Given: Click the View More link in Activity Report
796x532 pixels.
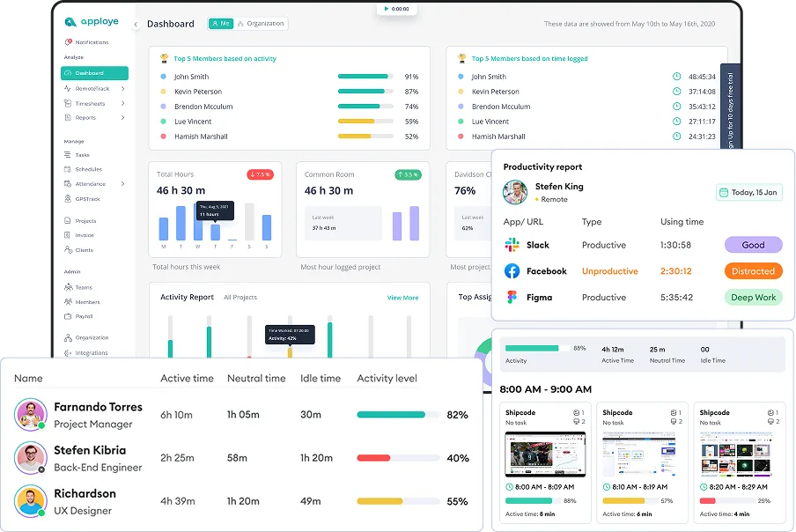Looking at the screenshot, I should [402, 298].
